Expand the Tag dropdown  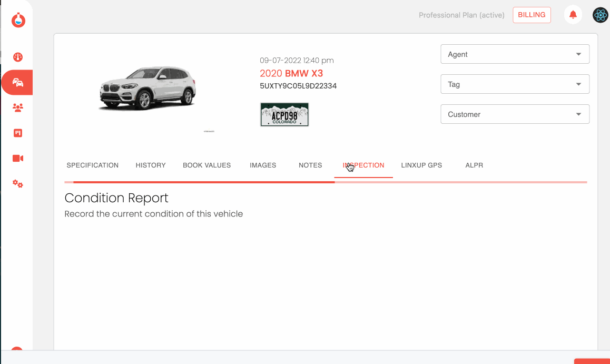[515, 84]
